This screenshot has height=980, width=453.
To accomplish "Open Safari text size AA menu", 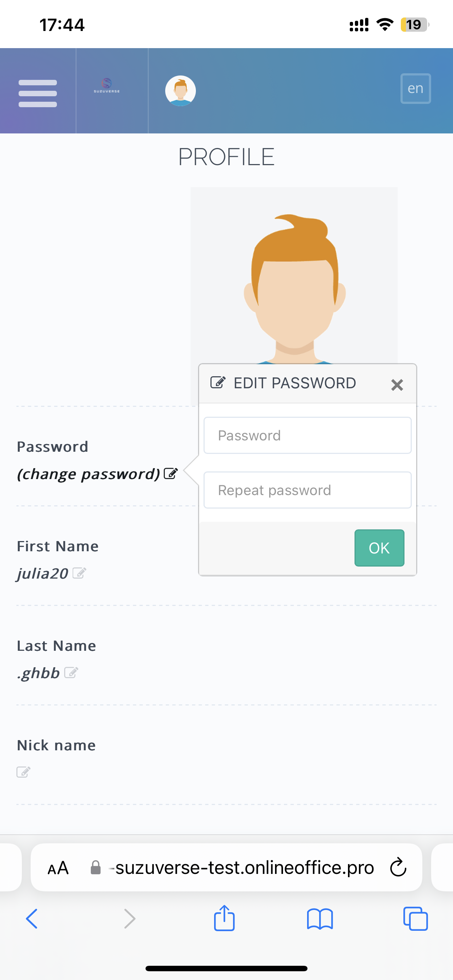I will (x=58, y=868).
